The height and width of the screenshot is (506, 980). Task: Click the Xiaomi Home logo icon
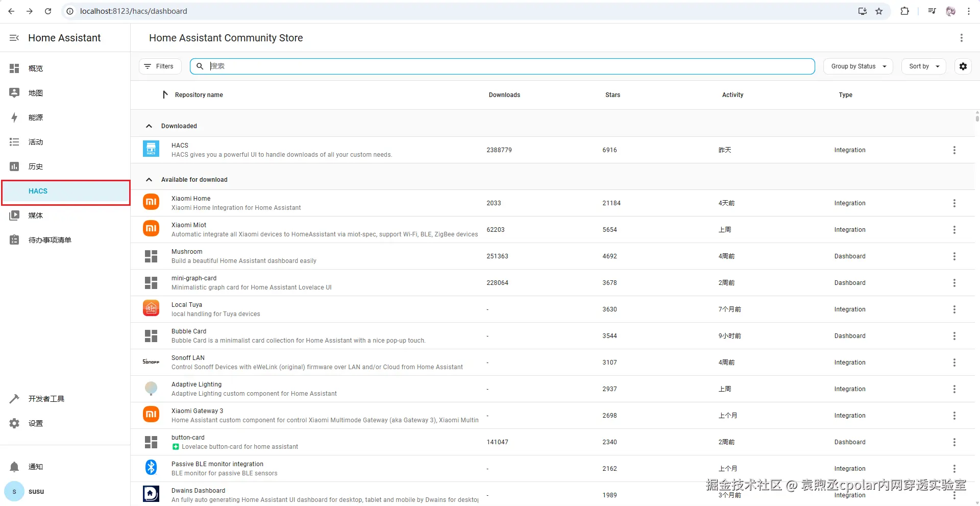coord(151,202)
